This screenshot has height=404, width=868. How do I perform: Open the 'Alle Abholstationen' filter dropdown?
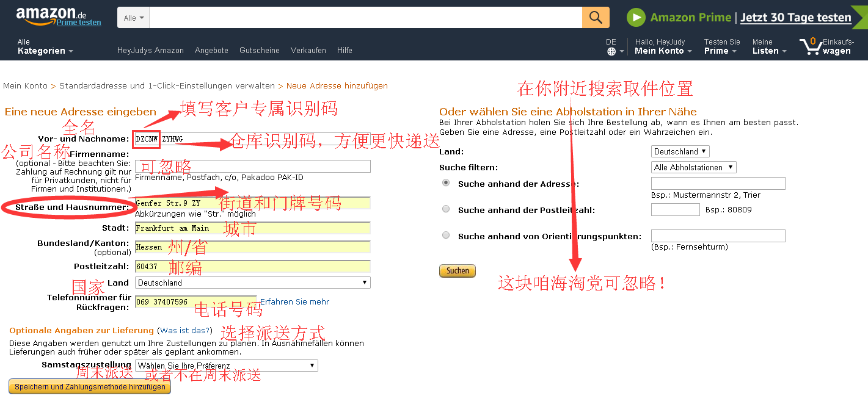point(694,167)
